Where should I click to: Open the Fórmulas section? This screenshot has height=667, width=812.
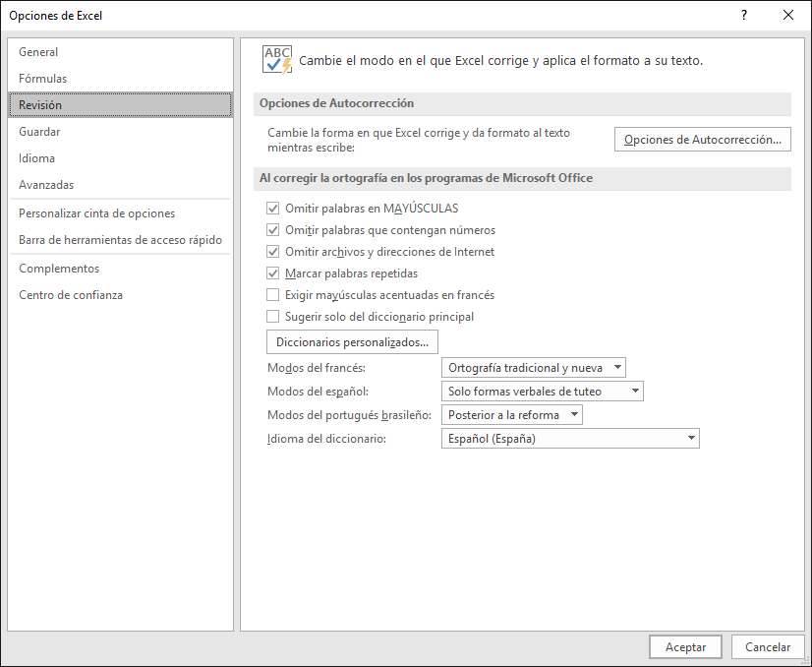point(120,79)
